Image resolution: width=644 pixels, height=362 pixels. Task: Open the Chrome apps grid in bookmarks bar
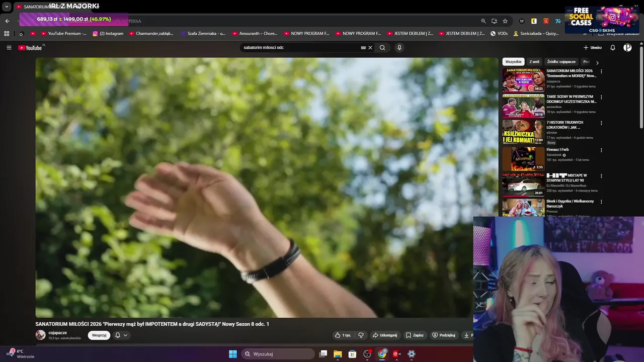(7, 34)
